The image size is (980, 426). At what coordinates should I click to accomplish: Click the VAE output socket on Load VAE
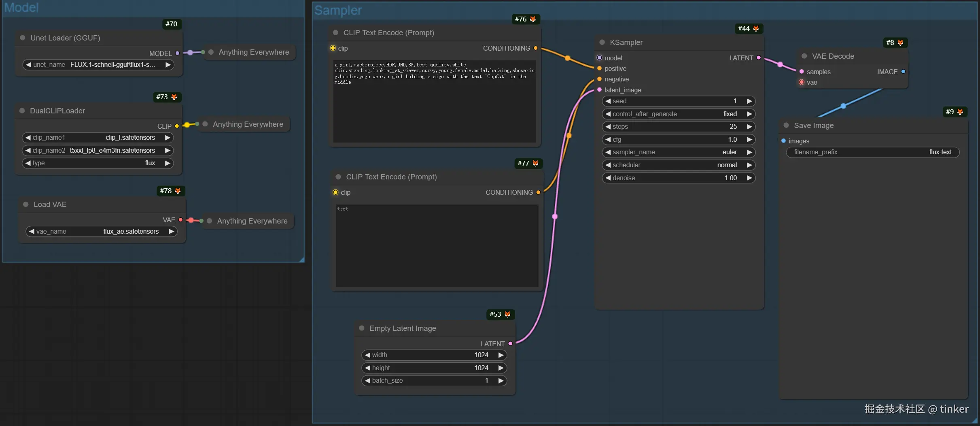180,220
